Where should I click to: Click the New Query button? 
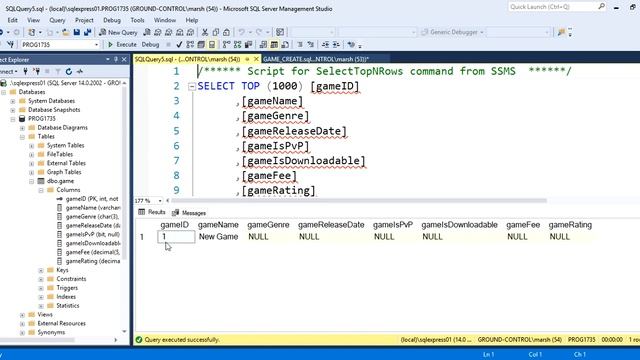click(x=118, y=32)
